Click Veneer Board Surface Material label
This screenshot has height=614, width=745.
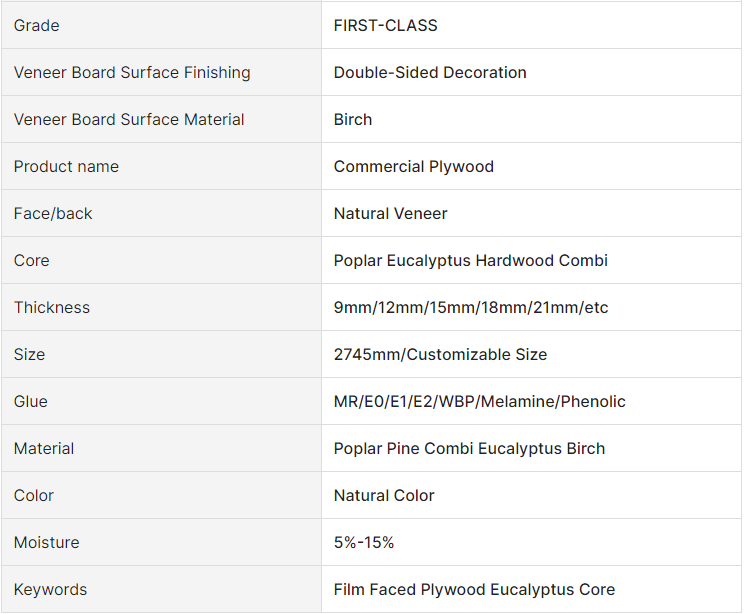pyautogui.click(x=129, y=120)
